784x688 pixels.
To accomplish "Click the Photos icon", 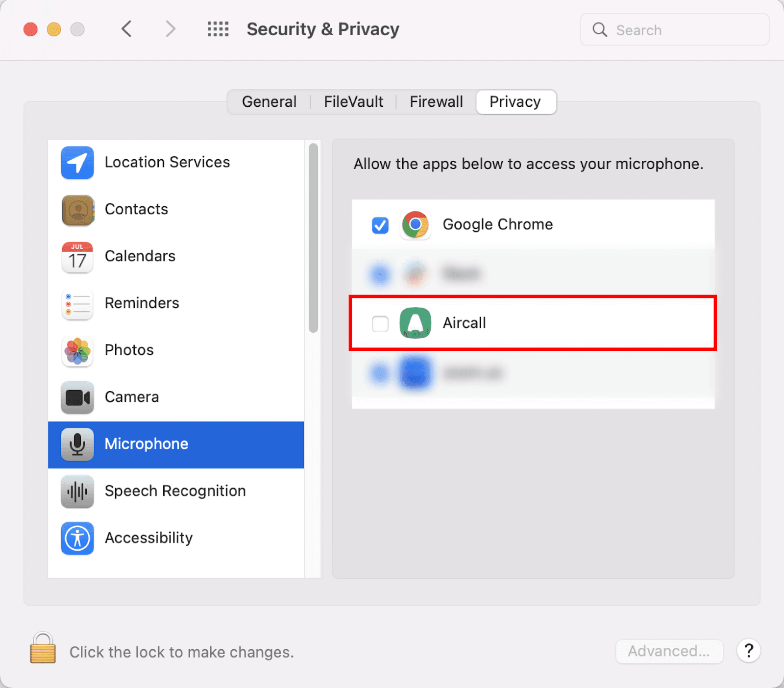I will click(77, 350).
